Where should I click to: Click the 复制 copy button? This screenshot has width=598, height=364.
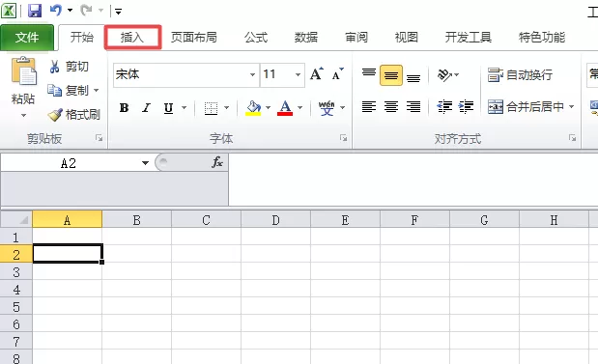(x=68, y=91)
